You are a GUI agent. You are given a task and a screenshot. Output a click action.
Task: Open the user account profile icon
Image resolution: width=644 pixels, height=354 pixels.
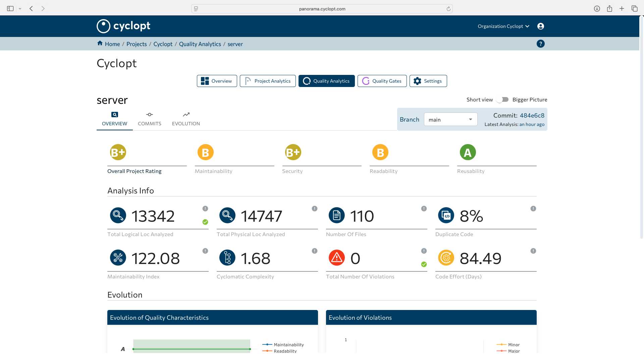click(x=541, y=26)
